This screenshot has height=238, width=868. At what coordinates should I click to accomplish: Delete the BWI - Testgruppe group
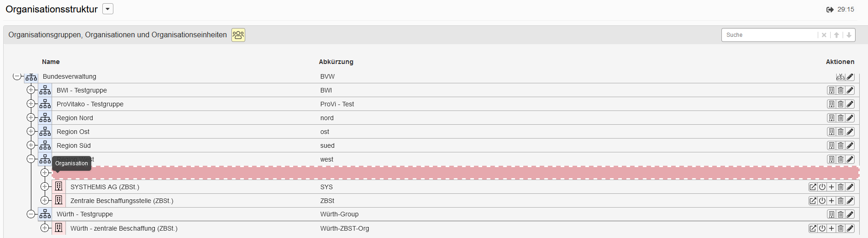point(841,91)
